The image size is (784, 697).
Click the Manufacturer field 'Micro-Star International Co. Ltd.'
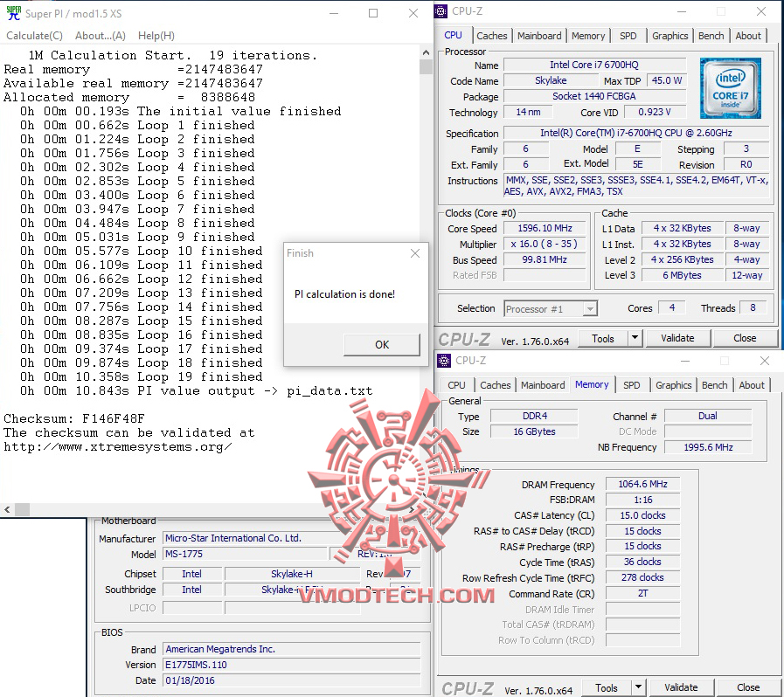pyautogui.click(x=292, y=539)
